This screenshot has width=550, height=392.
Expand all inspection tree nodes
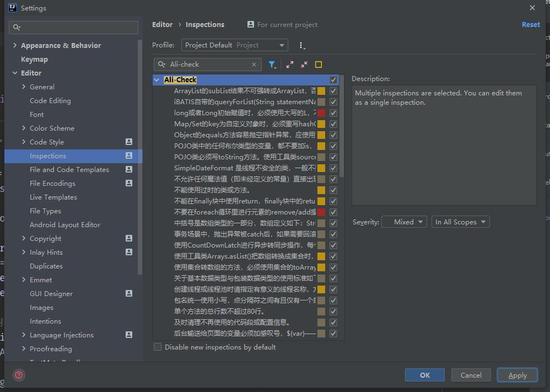tap(290, 65)
